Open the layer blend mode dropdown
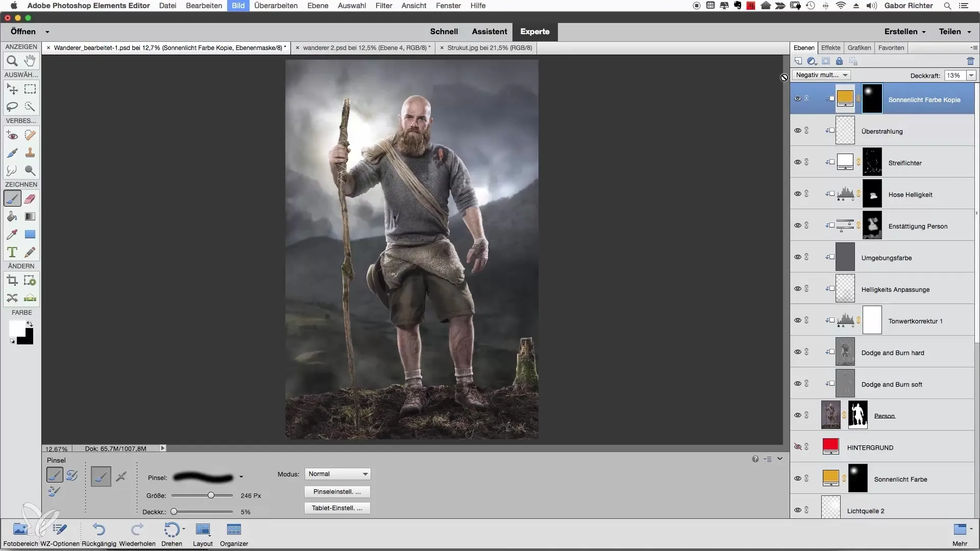 821,75
